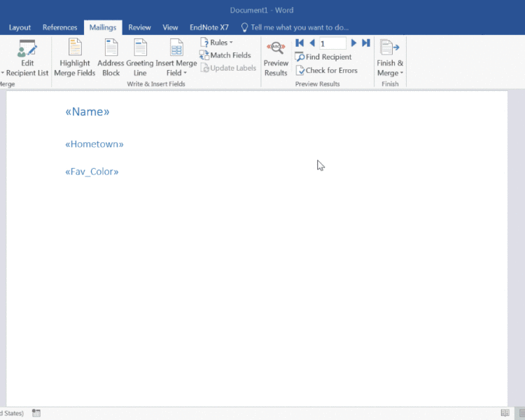Click the «Hometown» merge field
This screenshot has width=525, height=420.
pos(94,144)
